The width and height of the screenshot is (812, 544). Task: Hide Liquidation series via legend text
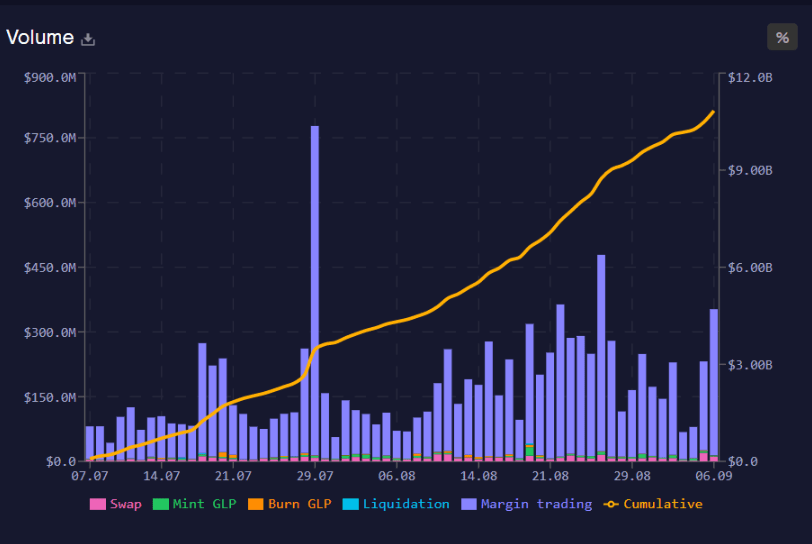click(x=406, y=505)
